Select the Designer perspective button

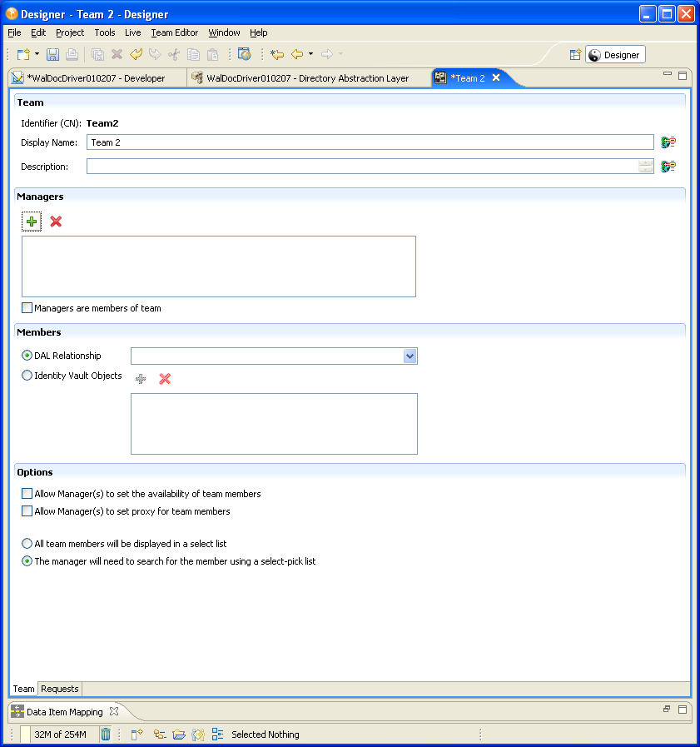(x=615, y=55)
